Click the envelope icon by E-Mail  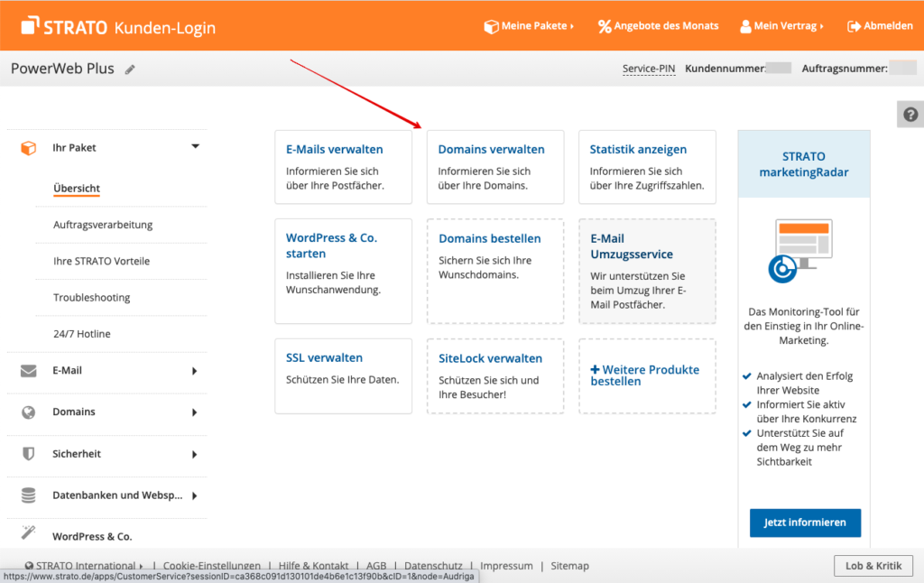pos(28,371)
